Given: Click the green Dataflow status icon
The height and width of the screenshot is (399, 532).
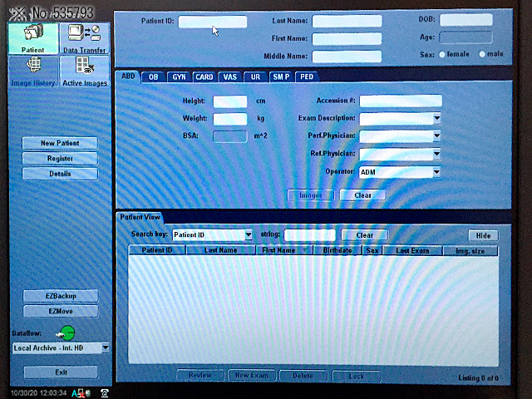Looking at the screenshot, I should coord(66,333).
